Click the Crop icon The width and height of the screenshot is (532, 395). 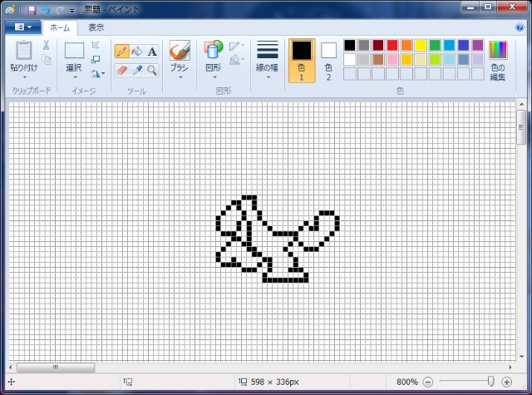96,45
